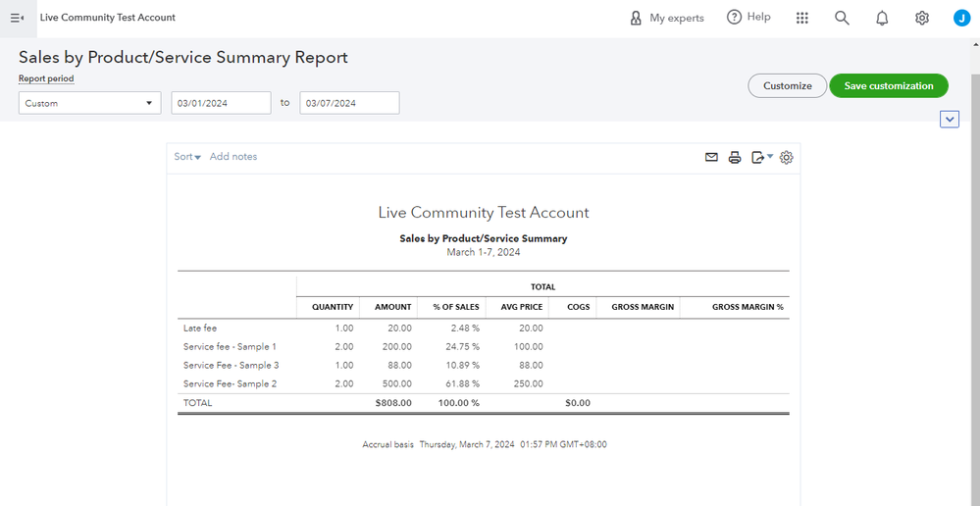Click the end date field 03/07/2024

349,103
